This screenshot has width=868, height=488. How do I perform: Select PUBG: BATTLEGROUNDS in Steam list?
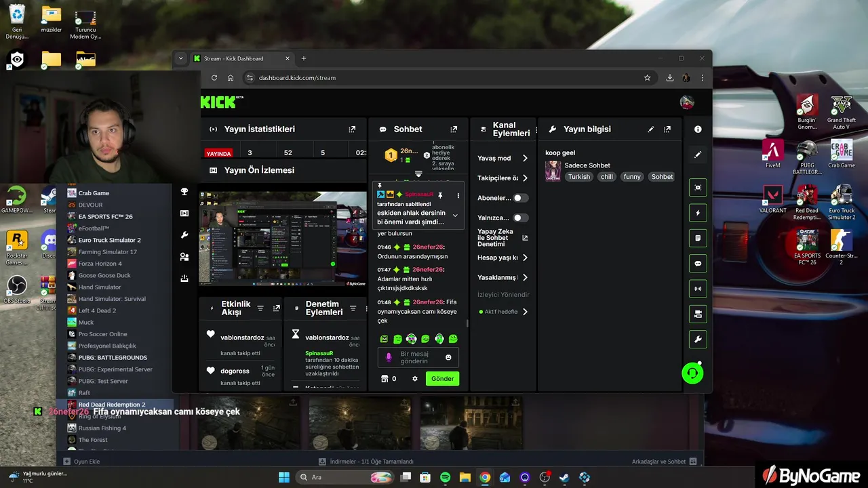(112, 357)
